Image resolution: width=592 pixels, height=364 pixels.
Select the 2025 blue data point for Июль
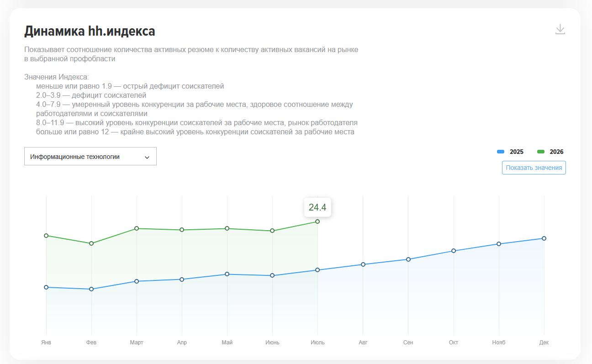pyautogui.click(x=317, y=270)
